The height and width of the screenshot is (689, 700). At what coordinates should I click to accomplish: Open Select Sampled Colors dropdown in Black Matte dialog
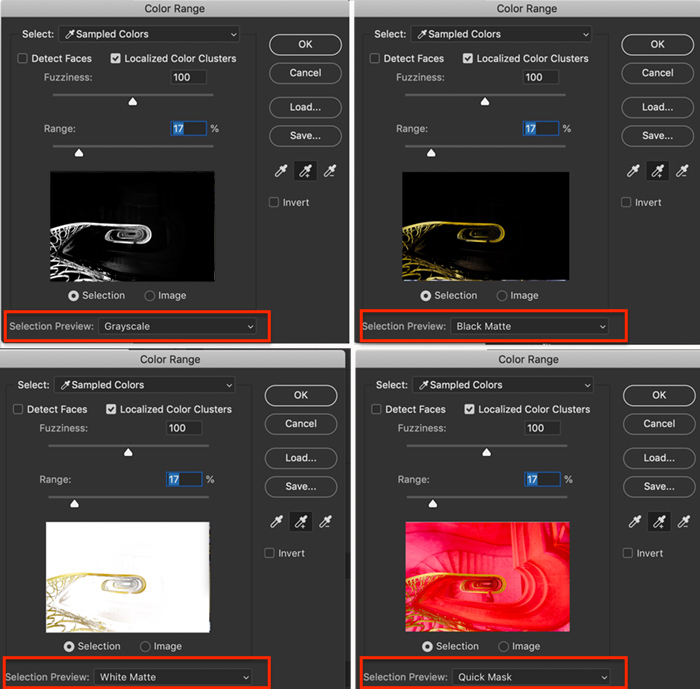[501, 34]
